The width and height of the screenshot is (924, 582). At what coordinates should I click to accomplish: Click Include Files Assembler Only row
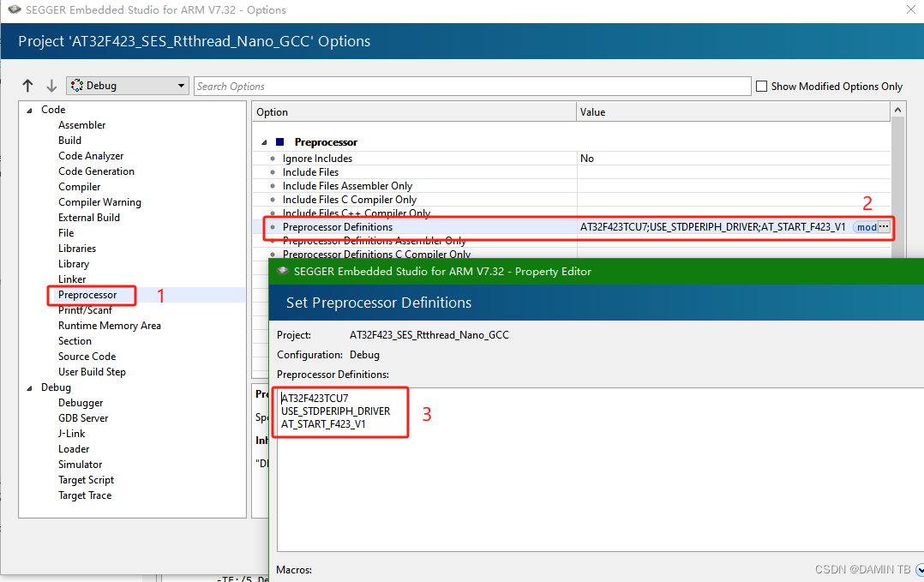click(572, 185)
